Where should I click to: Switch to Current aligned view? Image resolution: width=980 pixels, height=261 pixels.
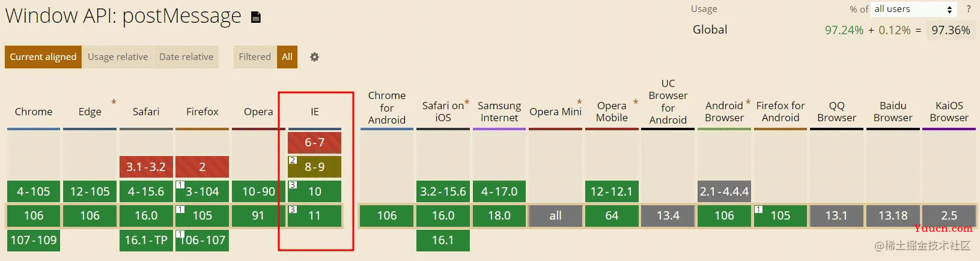pyautogui.click(x=43, y=57)
